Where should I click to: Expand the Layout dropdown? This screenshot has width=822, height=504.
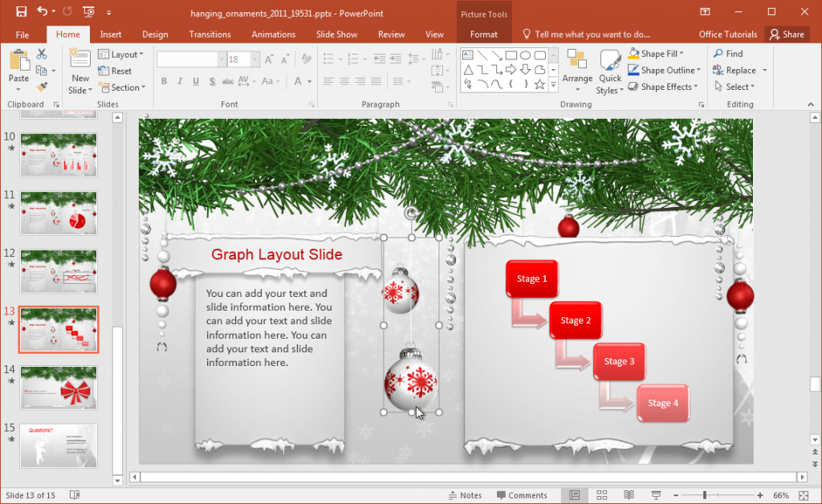point(122,55)
